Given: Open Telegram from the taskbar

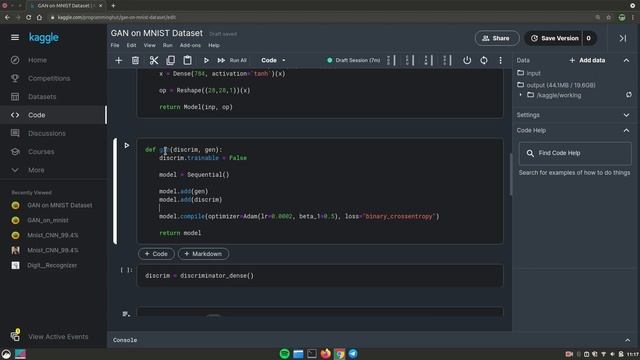Looking at the screenshot, I should tap(353, 353).
